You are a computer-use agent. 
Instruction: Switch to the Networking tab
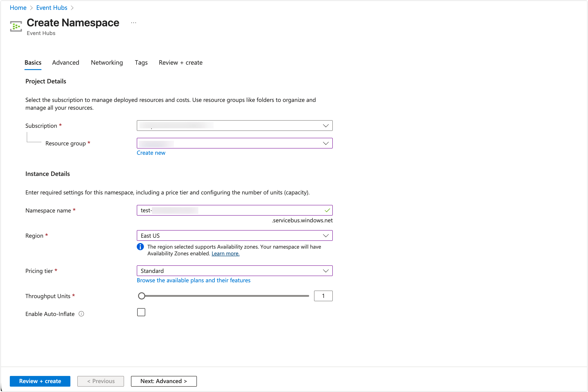[x=107, y=62]
